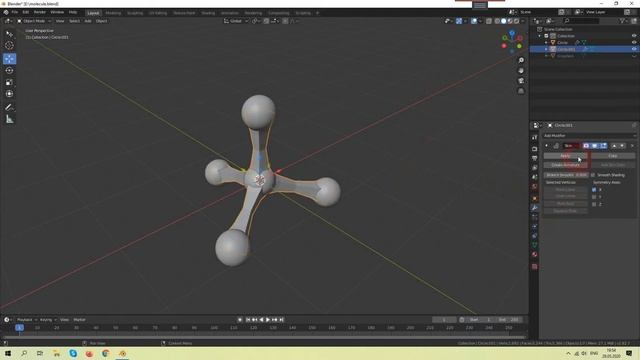Adjust the Branch Smoothing slider
The image size is (640, 360).
tap(566, 175)
